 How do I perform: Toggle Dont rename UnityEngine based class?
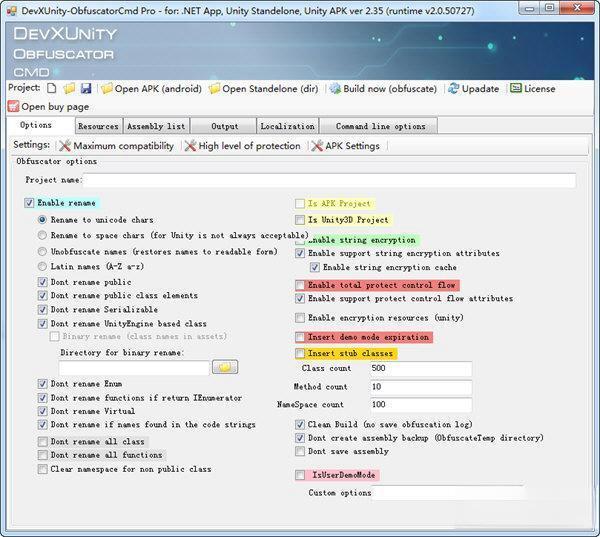tap(42, 324)
